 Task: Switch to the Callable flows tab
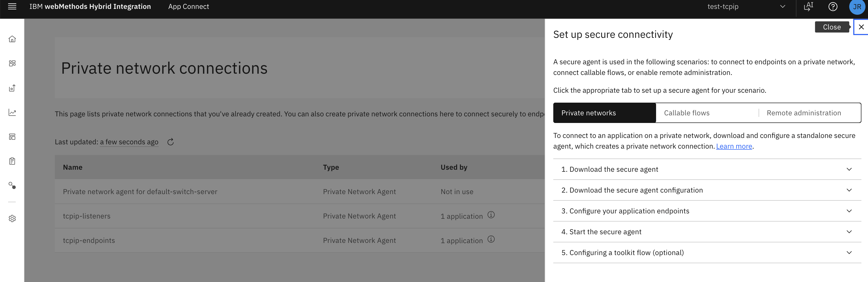point(686,113)
